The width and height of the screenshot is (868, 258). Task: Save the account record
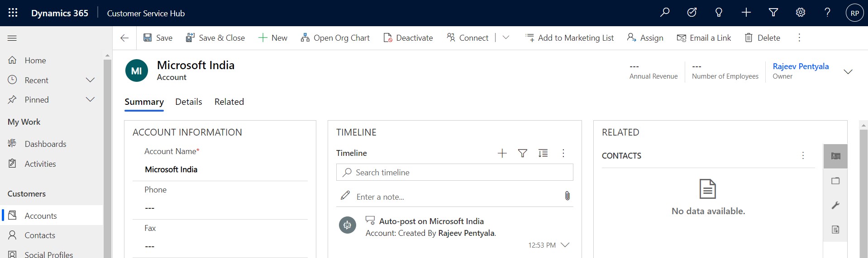(157, 38)
